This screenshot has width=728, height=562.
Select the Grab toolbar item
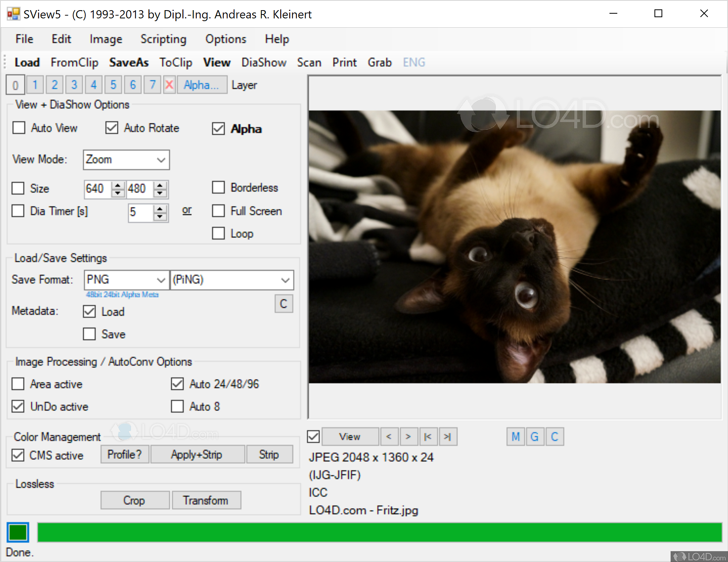(x=379, y=63)
